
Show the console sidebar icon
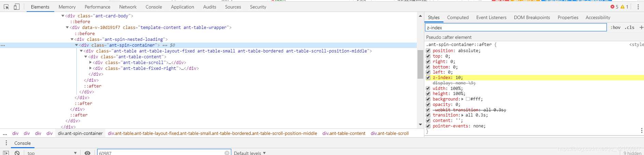tap(6, 153)
